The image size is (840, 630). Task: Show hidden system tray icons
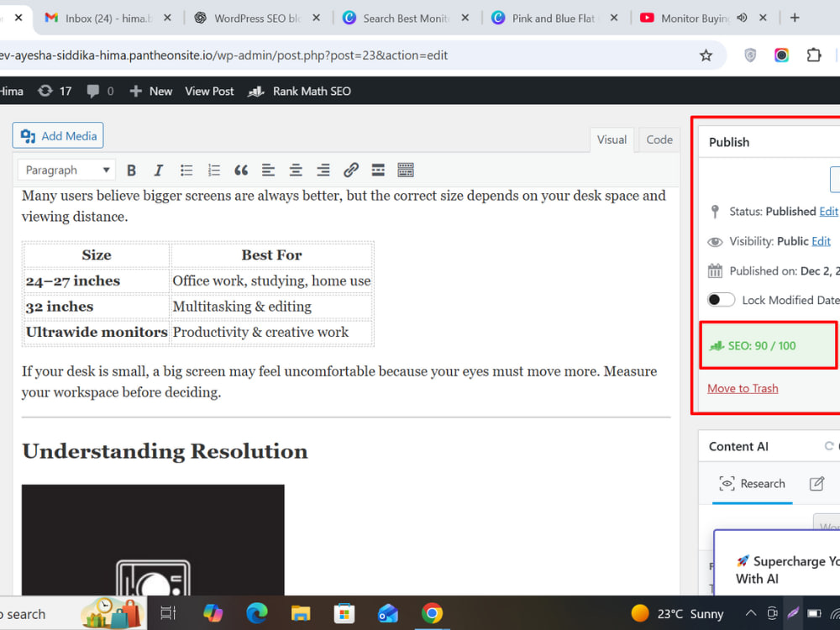751,613
